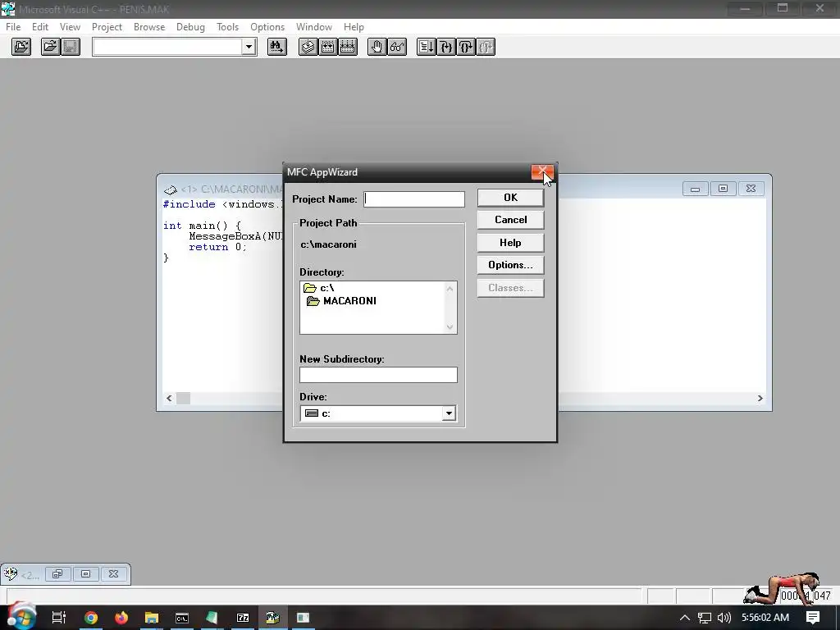Open the Browse menu
840x630 pixels.
pos(149,27)
